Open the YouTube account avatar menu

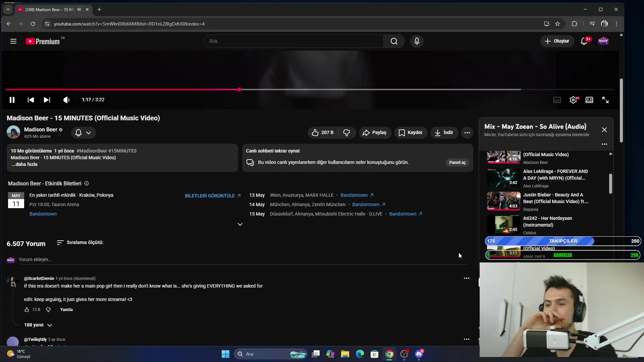(603, 41)
